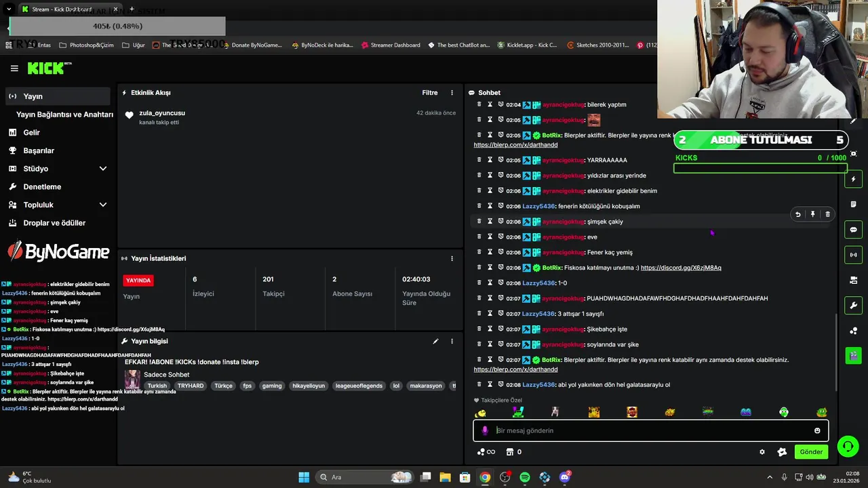Screen dimensions: 868x488
Task: Delete the şimşek çakiy message
Action: coord(827,214)
